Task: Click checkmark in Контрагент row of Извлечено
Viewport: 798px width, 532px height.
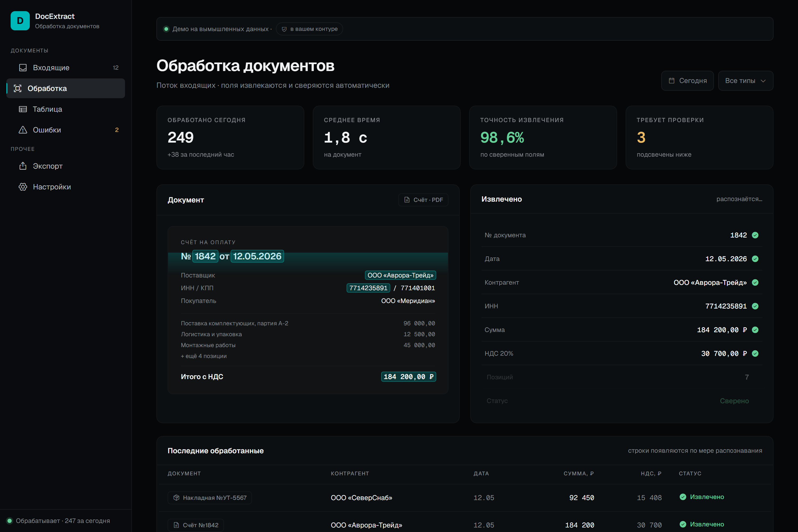Action: pyautogui.click(x=755, y=282)
